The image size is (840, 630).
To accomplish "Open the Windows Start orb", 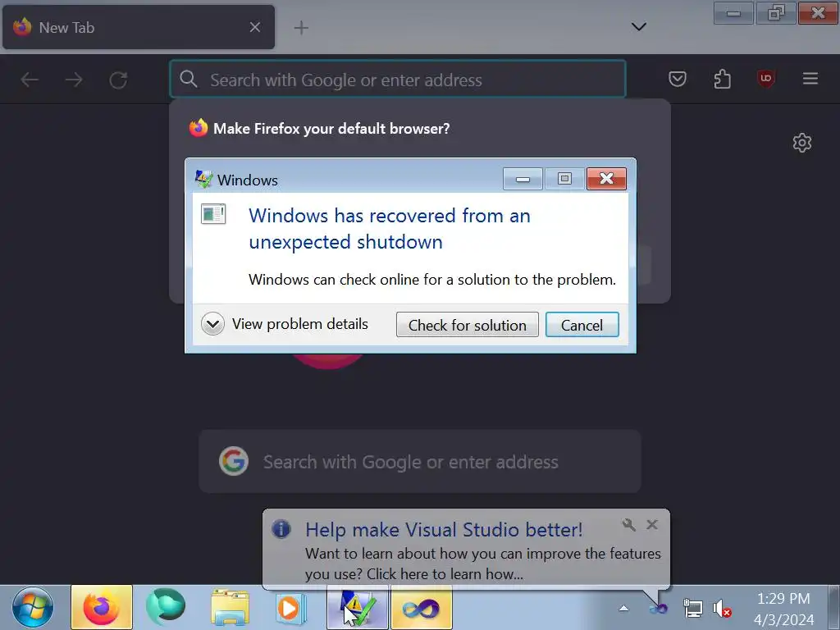I will tap(33, 608).
